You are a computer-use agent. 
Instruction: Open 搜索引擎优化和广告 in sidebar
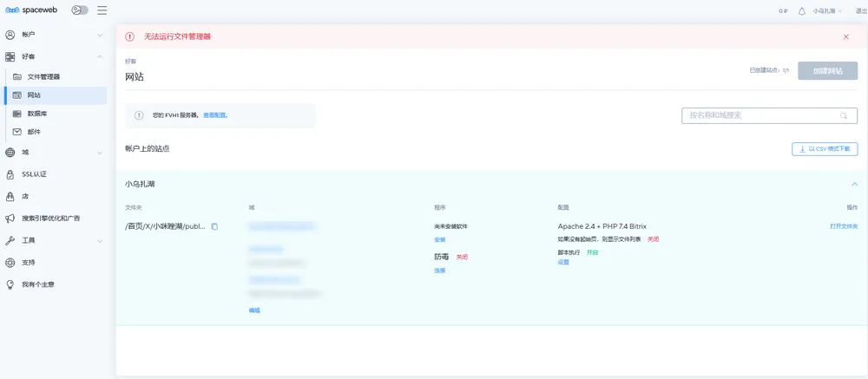[x=50, y=219]
